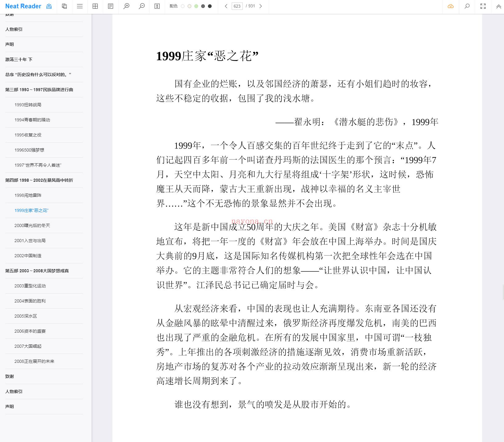
Task: Click the Neat Reader logo
Action: pyautogui.click(x=23, y=6)
